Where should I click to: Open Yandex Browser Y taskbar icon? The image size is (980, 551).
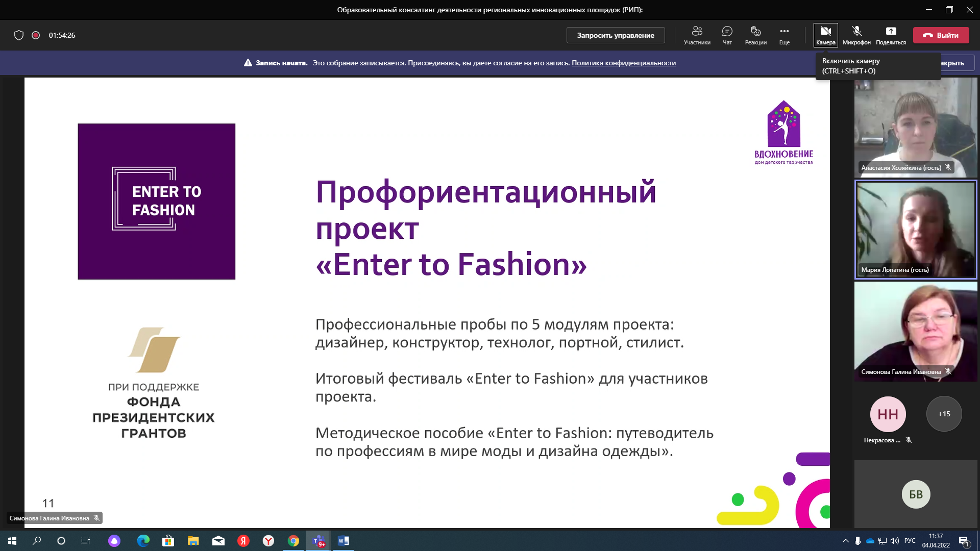pyautogui.click(x=268, y=541)
